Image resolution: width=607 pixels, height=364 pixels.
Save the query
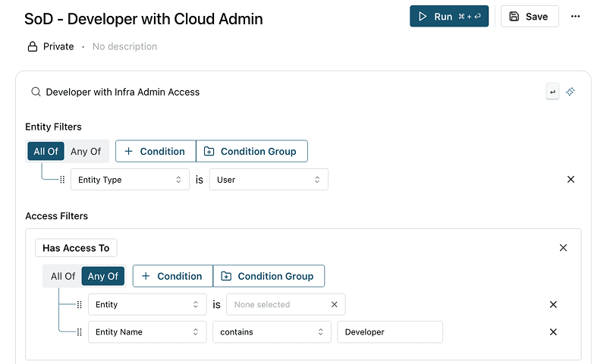coord(530,17)
